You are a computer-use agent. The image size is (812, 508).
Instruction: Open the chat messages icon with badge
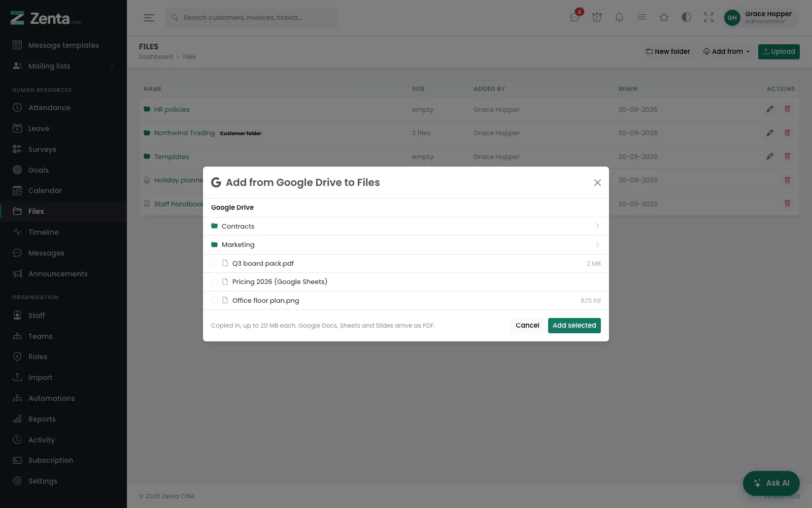(575, 17)
